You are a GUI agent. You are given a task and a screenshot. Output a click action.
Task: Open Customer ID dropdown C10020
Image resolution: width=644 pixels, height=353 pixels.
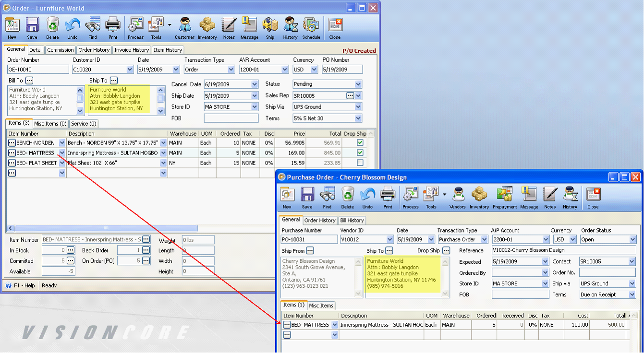tap(130, 70)
